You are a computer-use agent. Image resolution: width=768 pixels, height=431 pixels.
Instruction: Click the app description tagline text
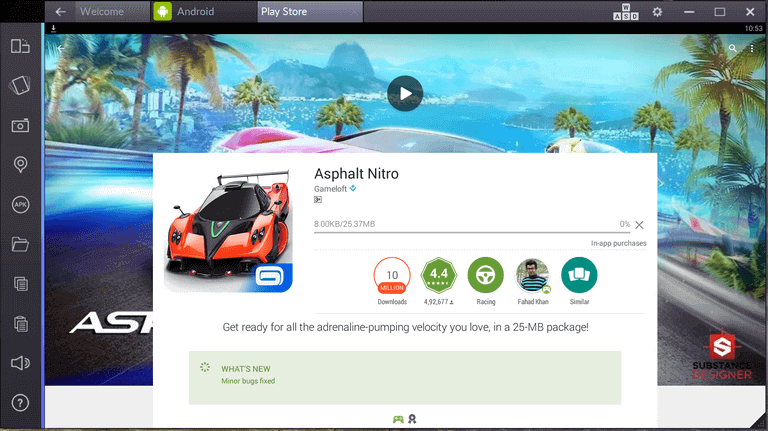point(406,327)
